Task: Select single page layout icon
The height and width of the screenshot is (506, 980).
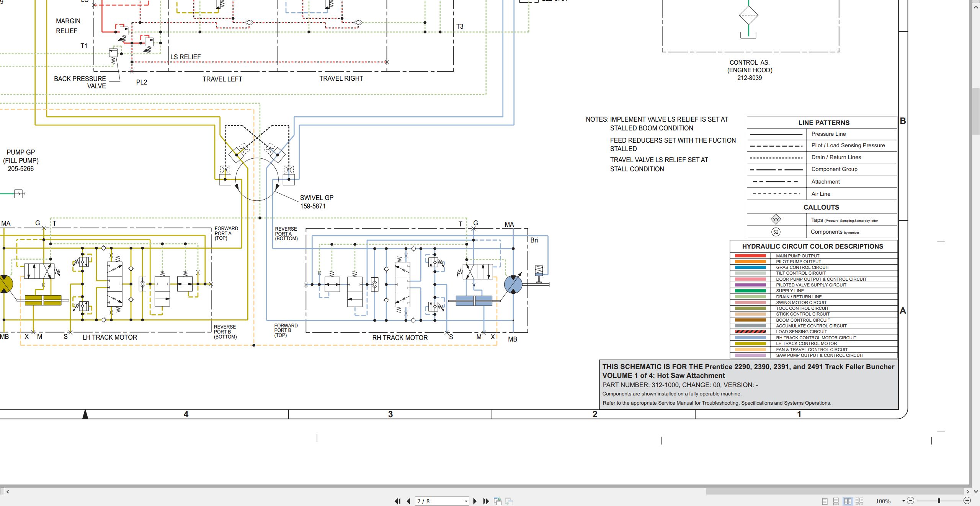Action: coord(825,501)
